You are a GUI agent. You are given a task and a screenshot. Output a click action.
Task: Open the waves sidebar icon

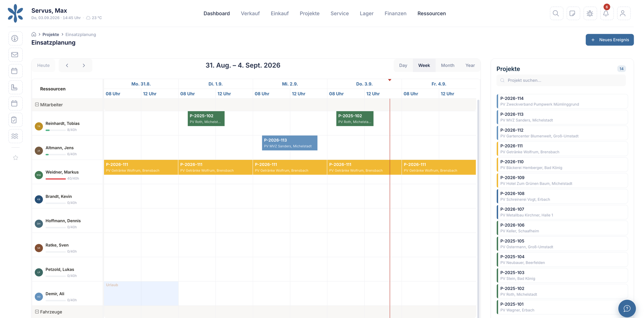[15, 136]
